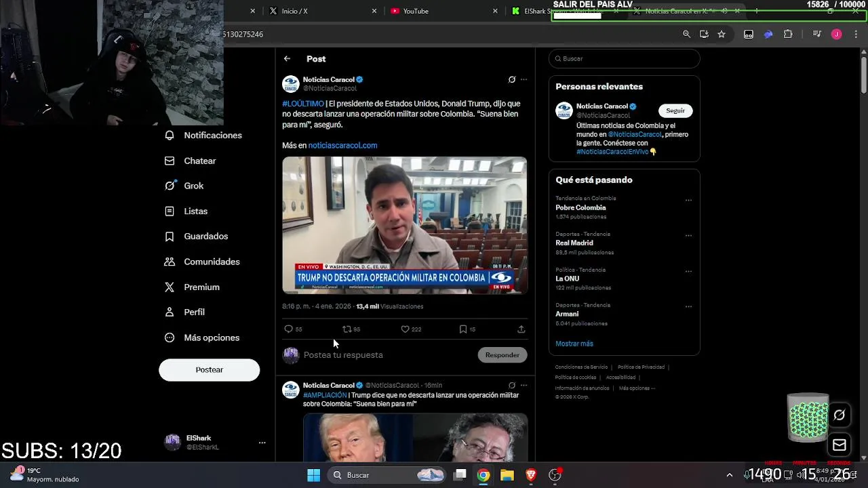Click the Responder button
The width and height of the screenshot is (868, 488).
point(502,355)
